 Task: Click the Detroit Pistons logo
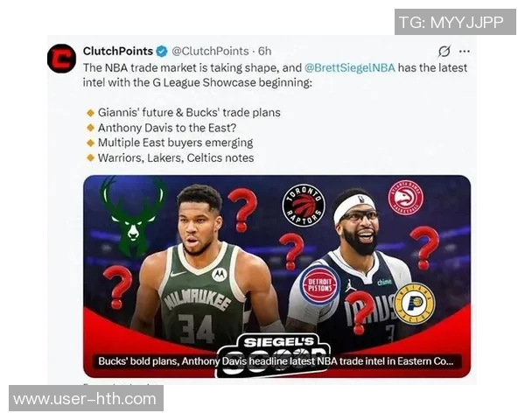319,285
